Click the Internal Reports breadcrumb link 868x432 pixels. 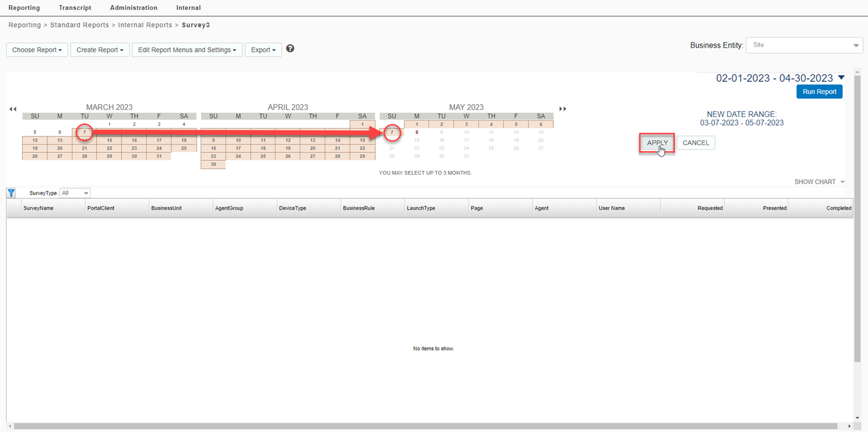(x=145, y=25)
